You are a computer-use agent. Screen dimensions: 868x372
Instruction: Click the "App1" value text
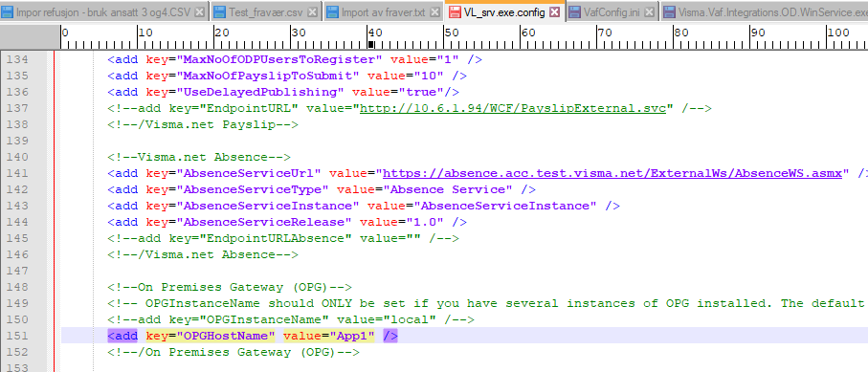coord(352,336)
